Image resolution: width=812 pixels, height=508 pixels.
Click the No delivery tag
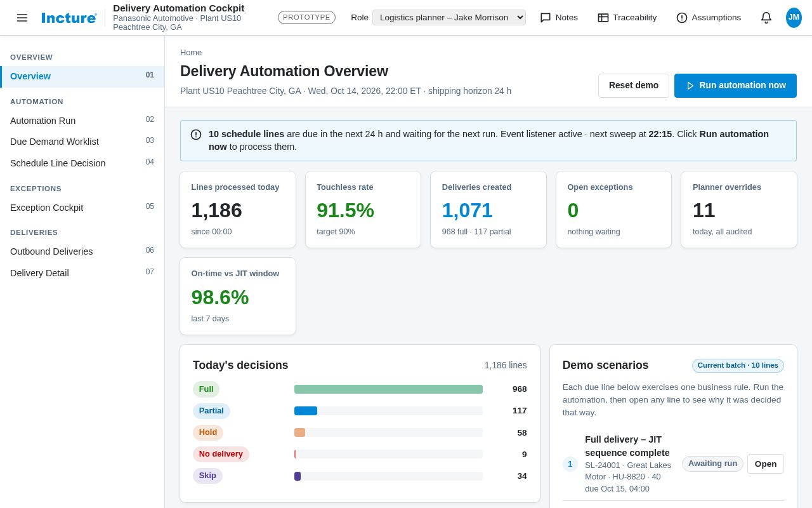pyautogui.click(x=221, y=454)
